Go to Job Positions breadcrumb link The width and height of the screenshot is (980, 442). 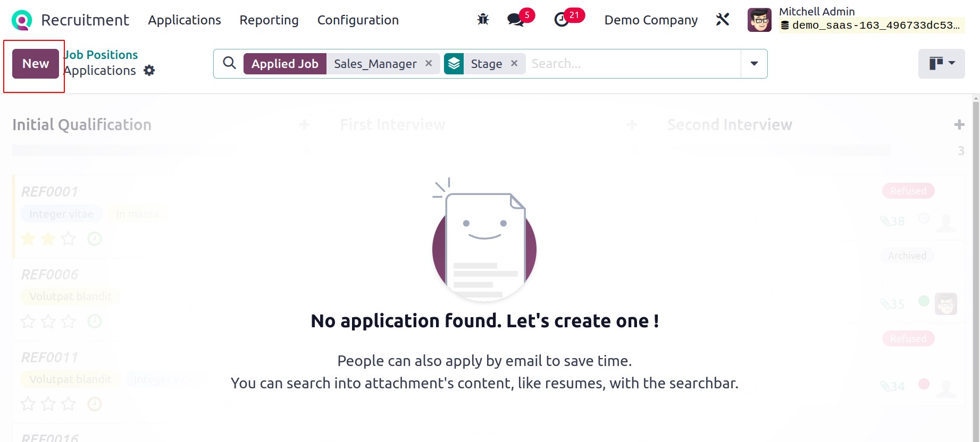(x=101, y=55)
